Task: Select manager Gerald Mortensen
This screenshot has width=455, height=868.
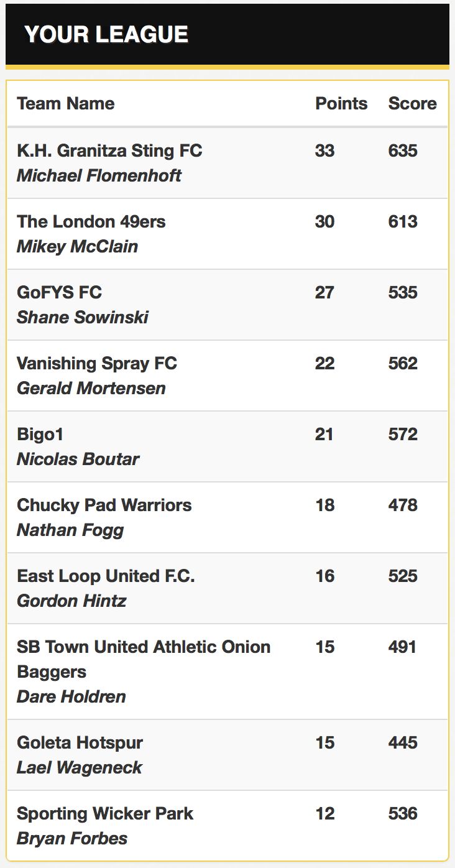Action: point(91,388)
